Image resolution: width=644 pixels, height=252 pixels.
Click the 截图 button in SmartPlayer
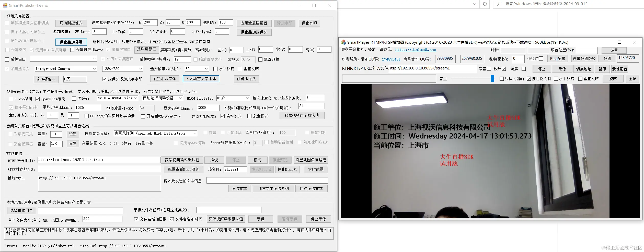[x=607, y=59]
